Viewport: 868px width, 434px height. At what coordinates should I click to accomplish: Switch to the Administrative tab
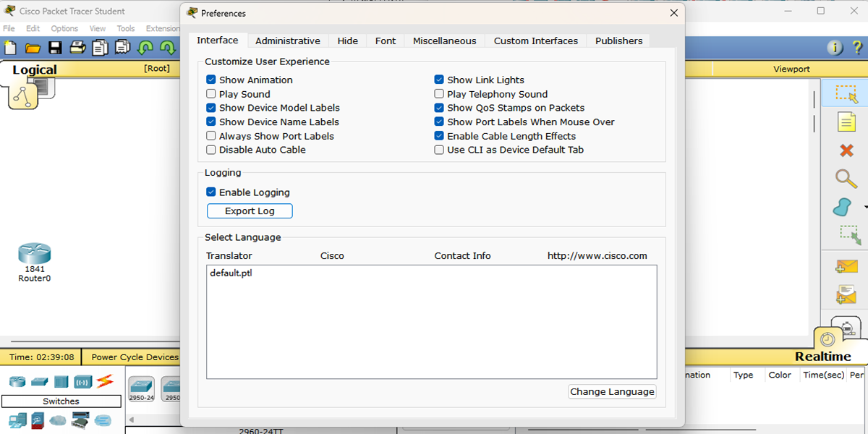287,41
